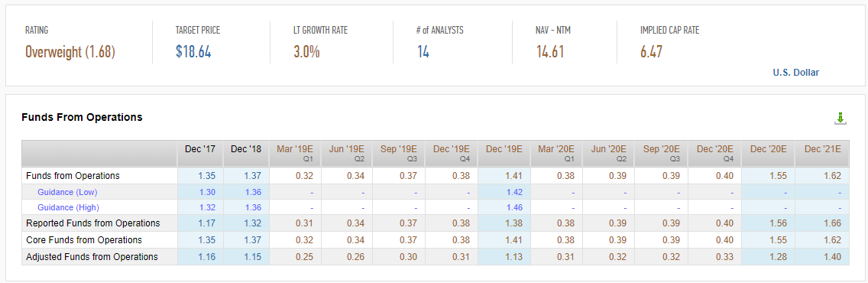868x283 pixels.
Task: Click the Funds from Operations row label
Action: point(73,176)
